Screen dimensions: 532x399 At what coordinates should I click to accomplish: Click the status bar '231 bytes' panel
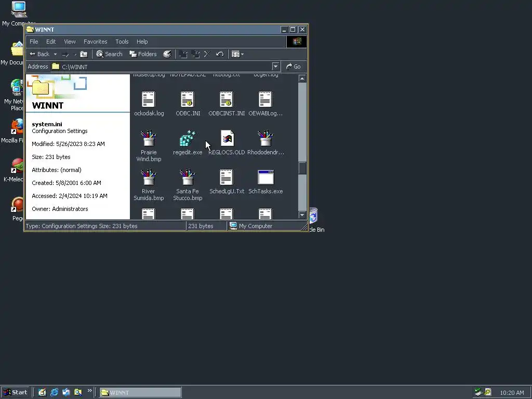pyautogui.click(x=206, y=226)
